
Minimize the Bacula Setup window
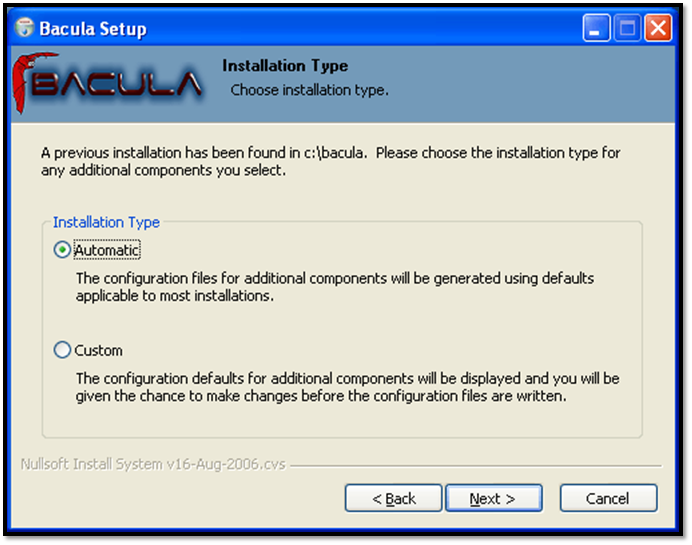tap(597, 28)
